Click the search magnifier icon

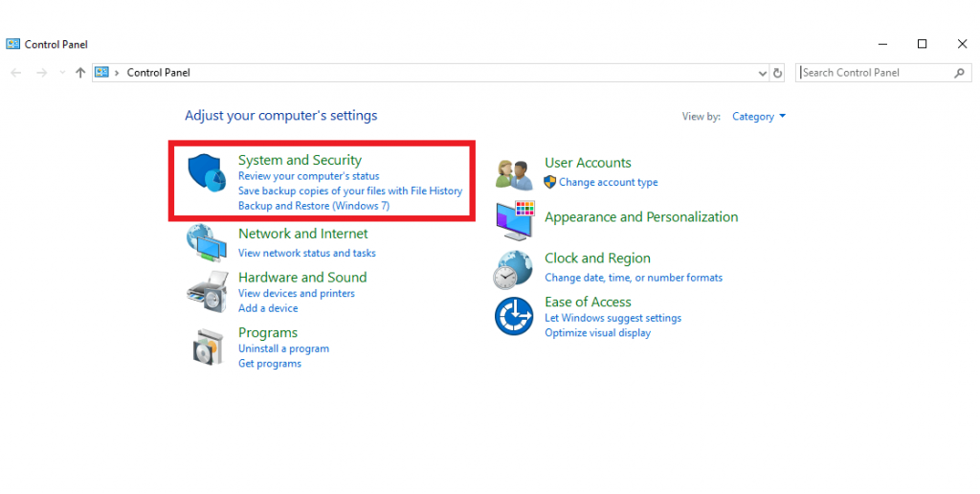[959, 73]
